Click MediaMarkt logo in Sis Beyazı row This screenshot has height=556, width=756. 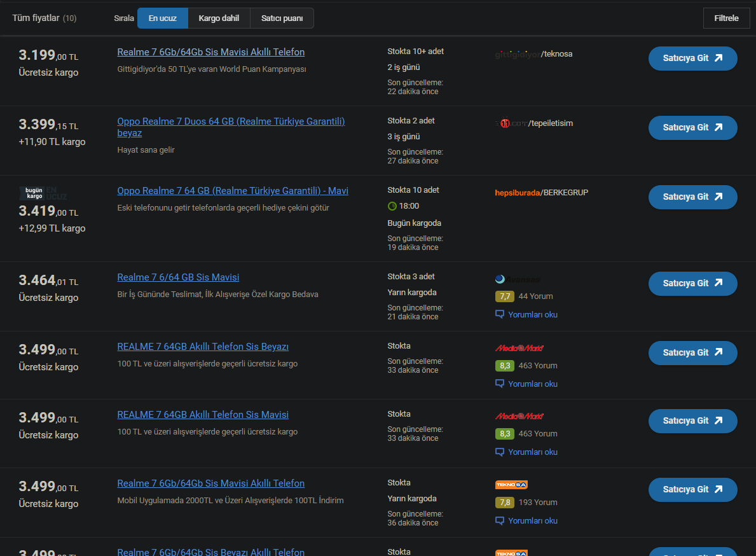point(519,348)
